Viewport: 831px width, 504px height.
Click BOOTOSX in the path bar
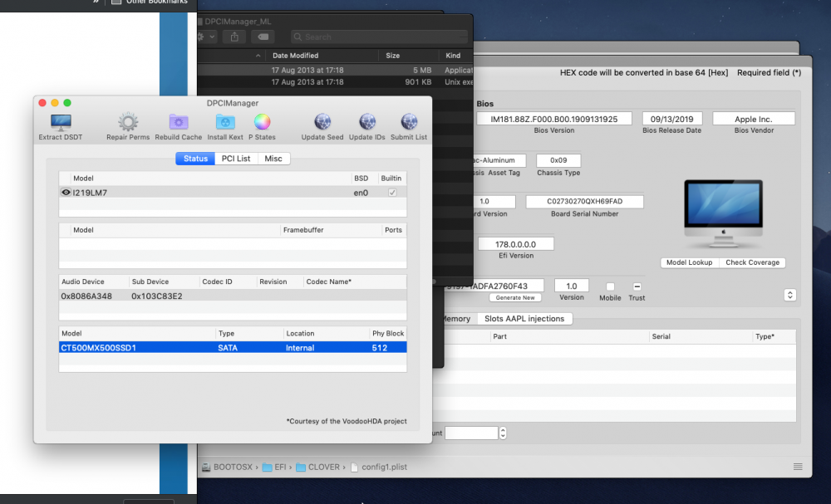point(228,467)
